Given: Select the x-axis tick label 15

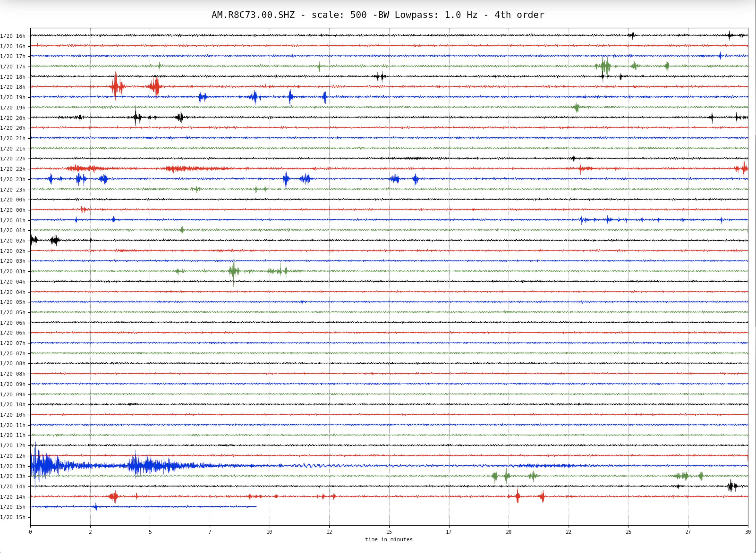Looking at the screenshot, I should tap(389, 532).
